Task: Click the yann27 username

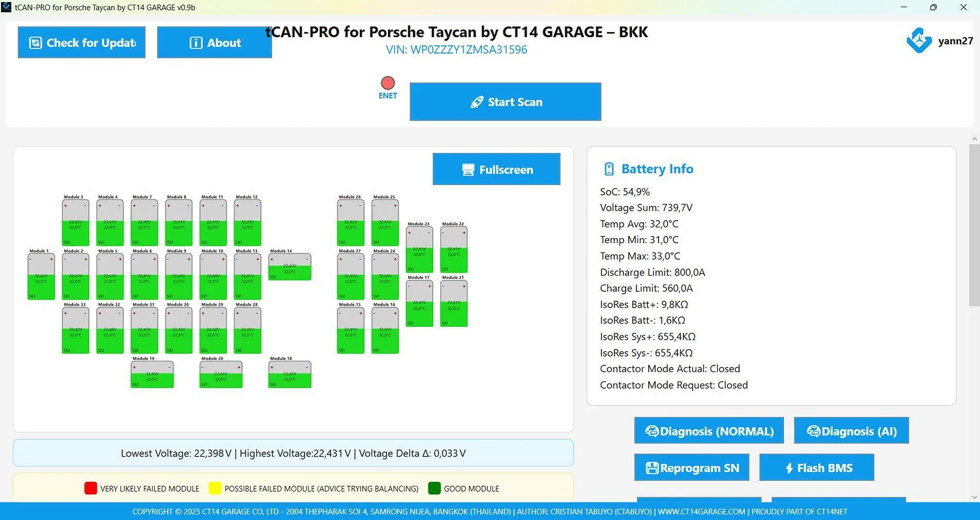Action: pos(956,41)
